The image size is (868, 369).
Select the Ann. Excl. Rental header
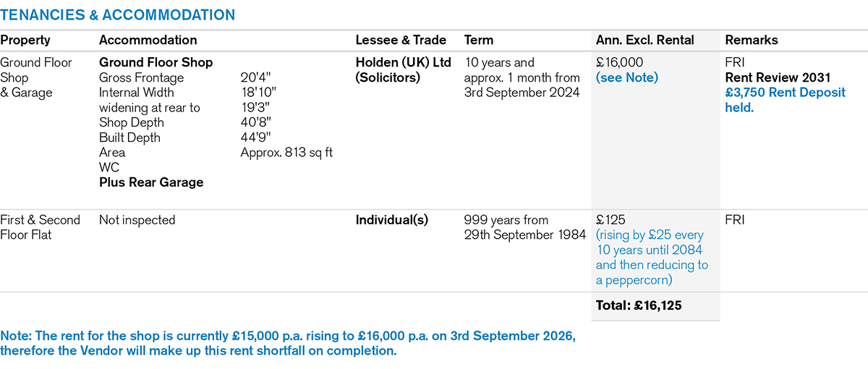pyautogui.click(x=644, y=41)
